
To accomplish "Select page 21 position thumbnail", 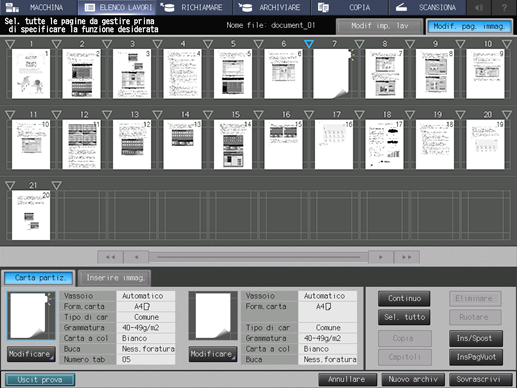I will pos(31,215).
